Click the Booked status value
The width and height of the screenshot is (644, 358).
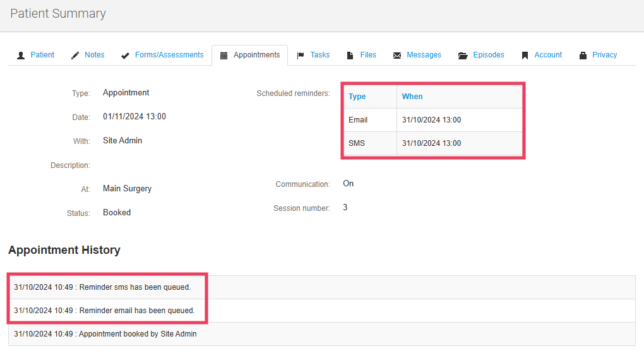point(117,213)
